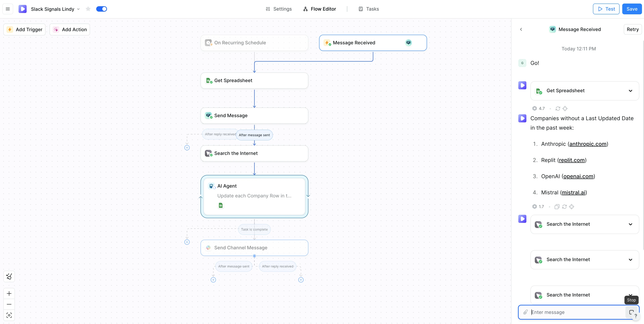Open the anthropic.com link

(588, 144)
